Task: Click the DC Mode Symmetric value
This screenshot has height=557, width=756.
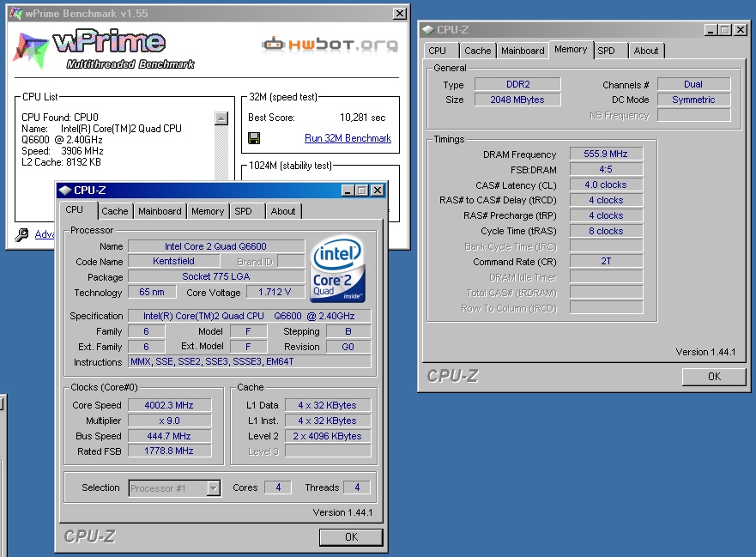Action: (694, 100)
